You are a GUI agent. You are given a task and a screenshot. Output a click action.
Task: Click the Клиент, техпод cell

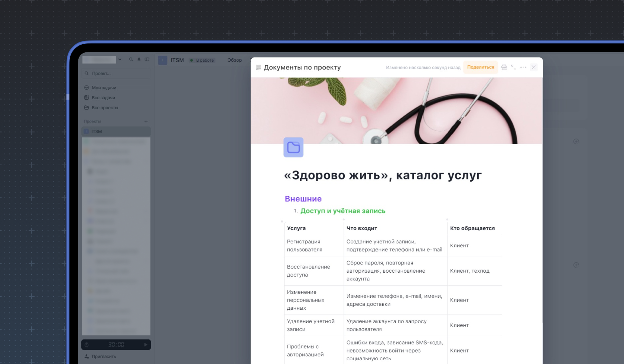(475, 271)
